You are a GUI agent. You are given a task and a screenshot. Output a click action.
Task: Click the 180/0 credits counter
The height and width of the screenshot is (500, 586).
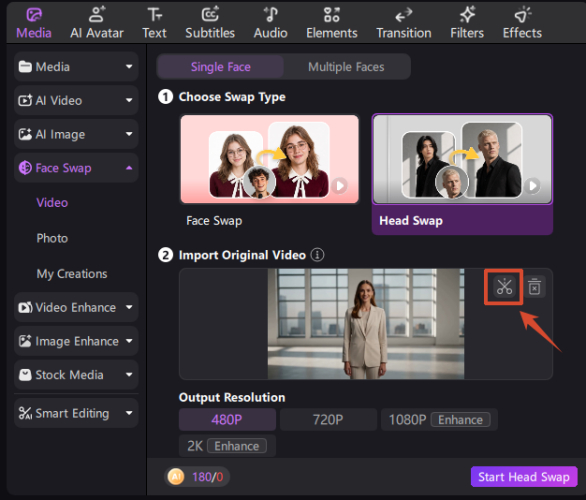[x=207, y=477]
